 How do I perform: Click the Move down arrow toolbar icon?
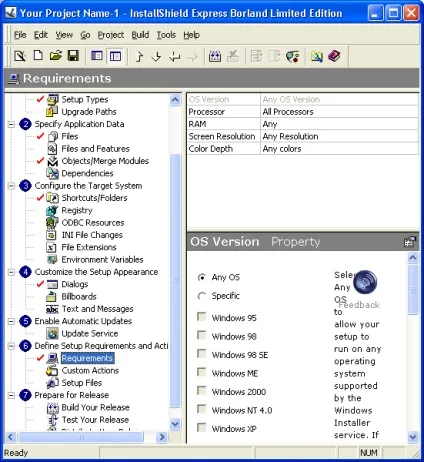point(156,56)
